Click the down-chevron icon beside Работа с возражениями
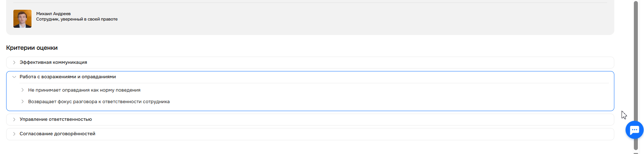Screen dimensions: 644x154 tap(14, 77)
